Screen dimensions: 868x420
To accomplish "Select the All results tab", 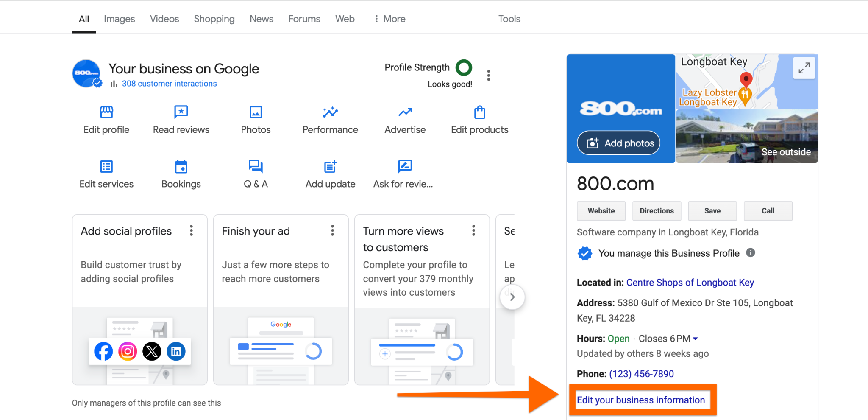I will pos(84,19).
